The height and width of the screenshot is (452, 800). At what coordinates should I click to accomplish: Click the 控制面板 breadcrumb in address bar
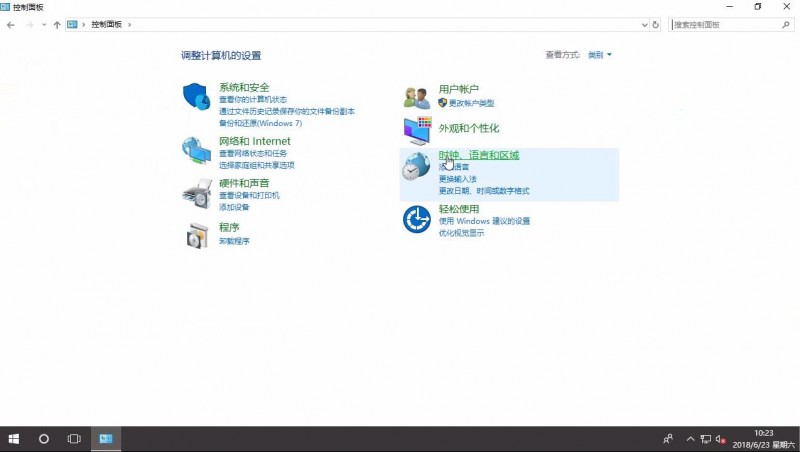(107, 24)
